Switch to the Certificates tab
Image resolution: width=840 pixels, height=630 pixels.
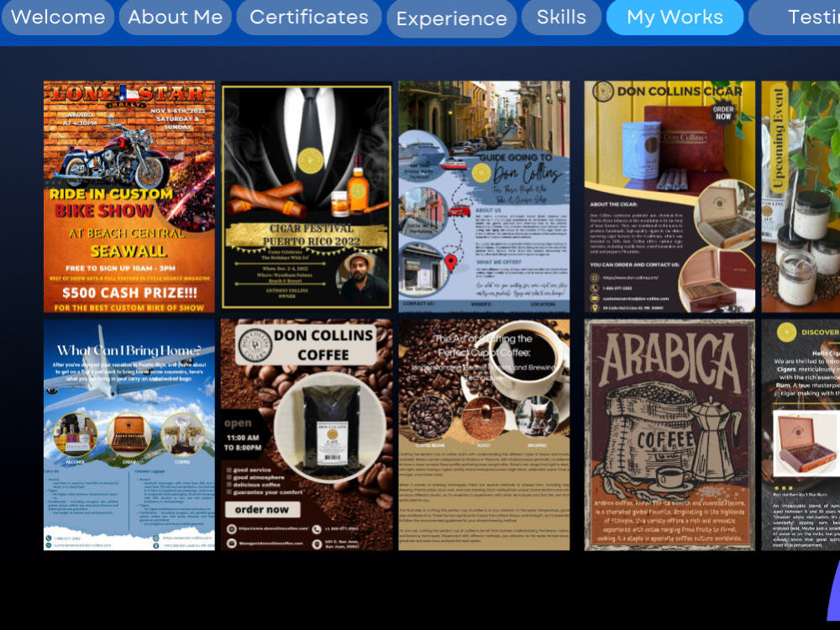coord(309,17)
